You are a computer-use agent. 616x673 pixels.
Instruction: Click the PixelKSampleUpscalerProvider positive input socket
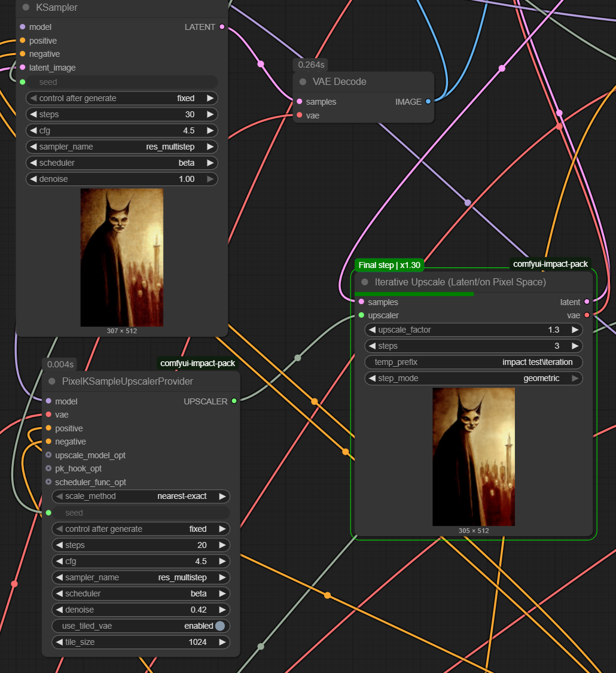pos(48,428)
